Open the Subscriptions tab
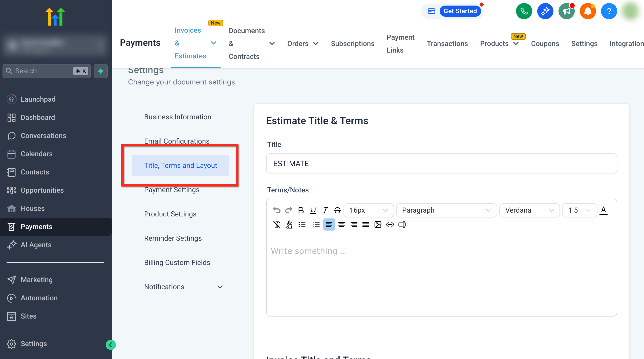644x359 pixels. (x=352, y=43)
